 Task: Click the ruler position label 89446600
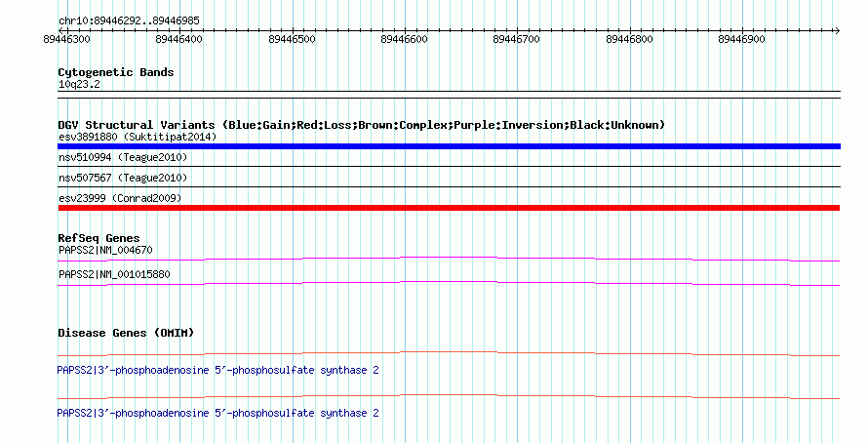point(404,39)
